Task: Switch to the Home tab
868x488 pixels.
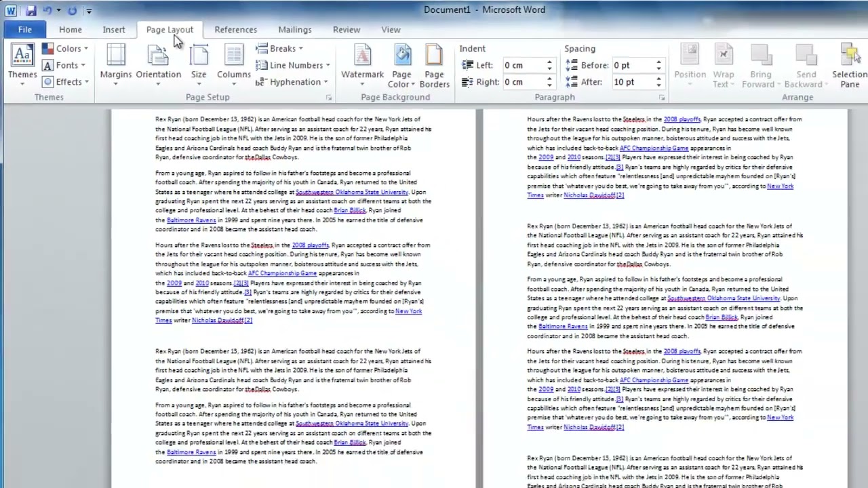Action: tap(70, 30)
